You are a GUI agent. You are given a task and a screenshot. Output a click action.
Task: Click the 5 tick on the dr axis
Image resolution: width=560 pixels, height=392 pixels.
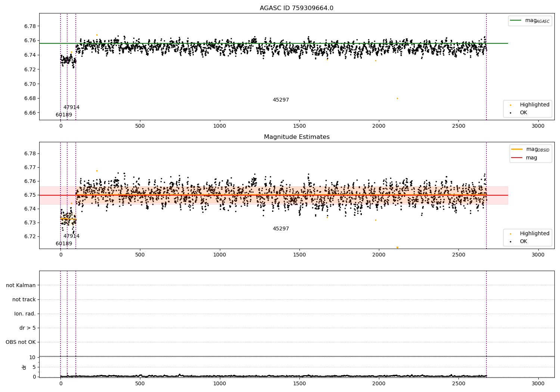34,367
